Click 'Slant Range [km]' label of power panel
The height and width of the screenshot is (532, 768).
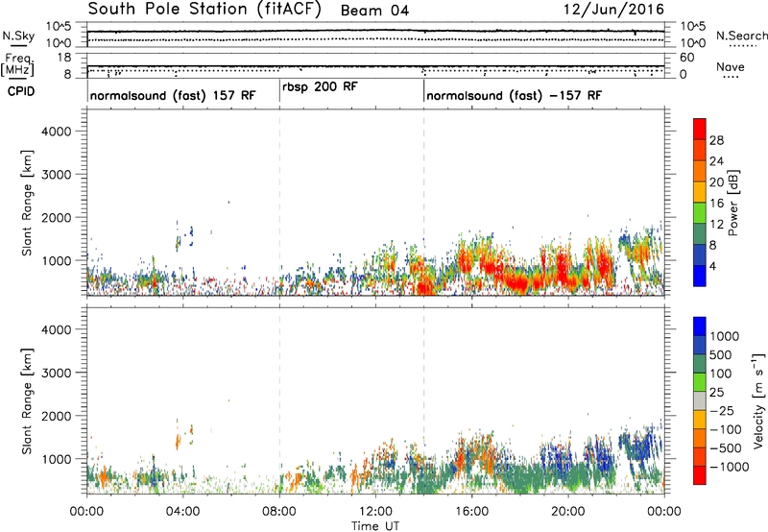pos(27,203)
